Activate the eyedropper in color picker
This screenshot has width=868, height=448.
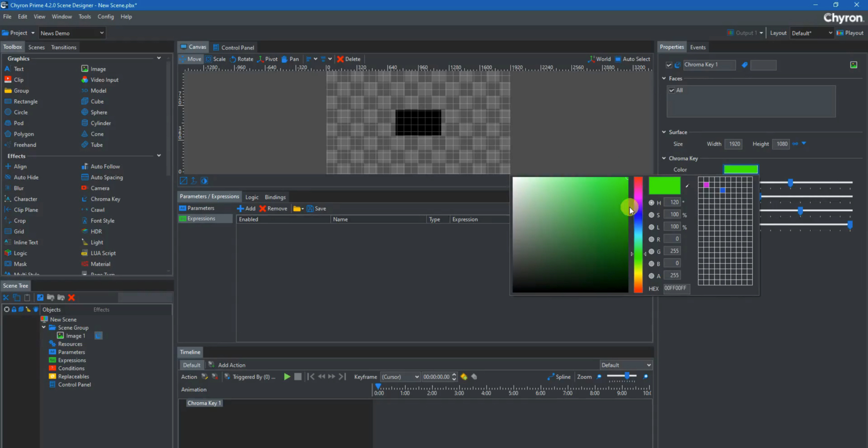click(x=687, y=185)
